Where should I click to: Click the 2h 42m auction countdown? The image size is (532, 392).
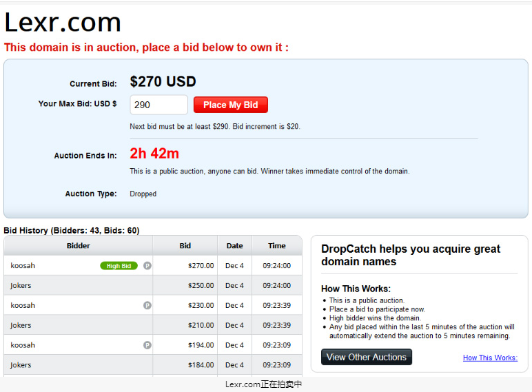coord(154,154)
